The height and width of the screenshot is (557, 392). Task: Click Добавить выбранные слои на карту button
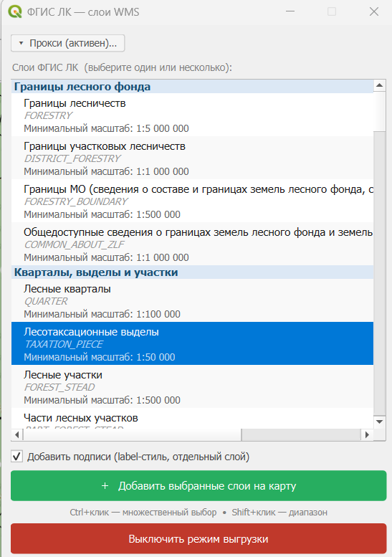[199, 485]
